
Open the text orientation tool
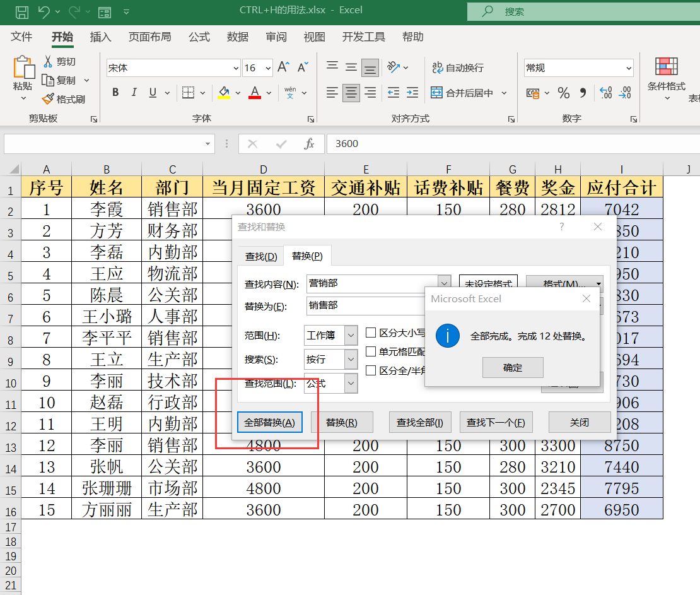[x=394, y=68]
